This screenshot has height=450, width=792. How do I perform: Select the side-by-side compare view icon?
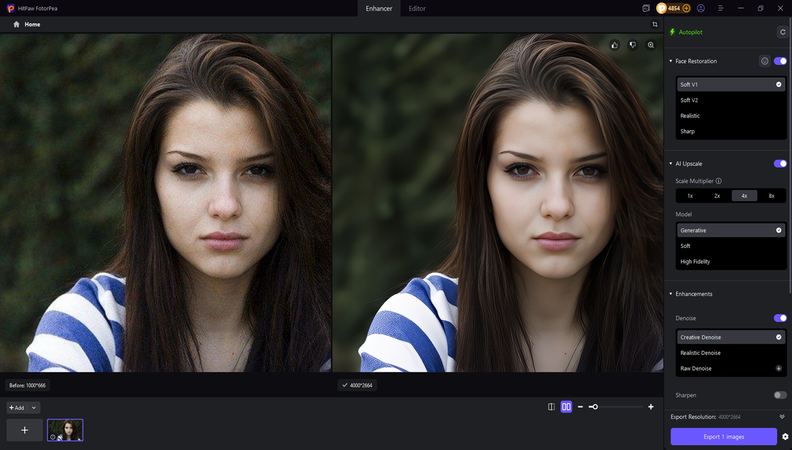(x=566, y=407)
